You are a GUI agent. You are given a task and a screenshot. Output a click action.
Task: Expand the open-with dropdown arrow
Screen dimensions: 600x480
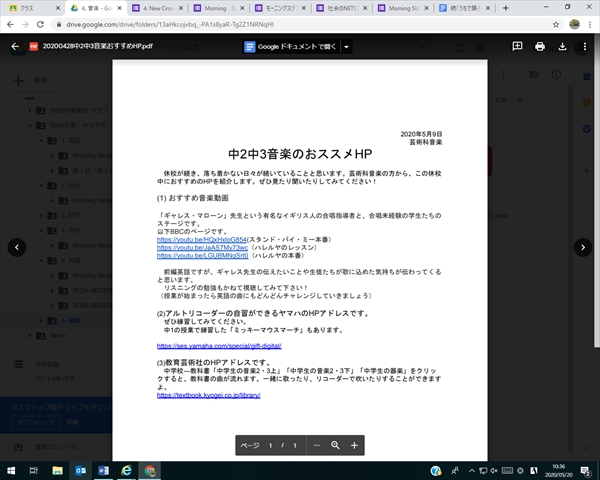point(346,47)
